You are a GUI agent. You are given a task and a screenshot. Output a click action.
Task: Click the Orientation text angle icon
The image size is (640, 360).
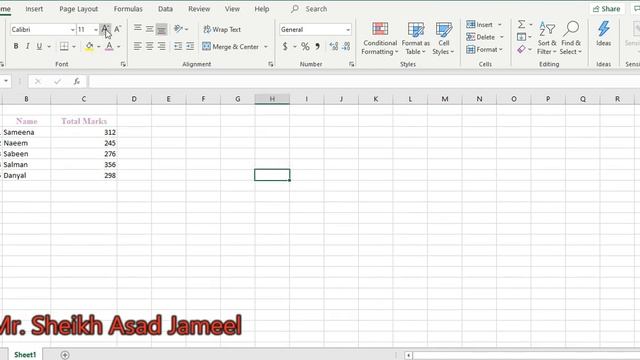[x=178, y=29]
